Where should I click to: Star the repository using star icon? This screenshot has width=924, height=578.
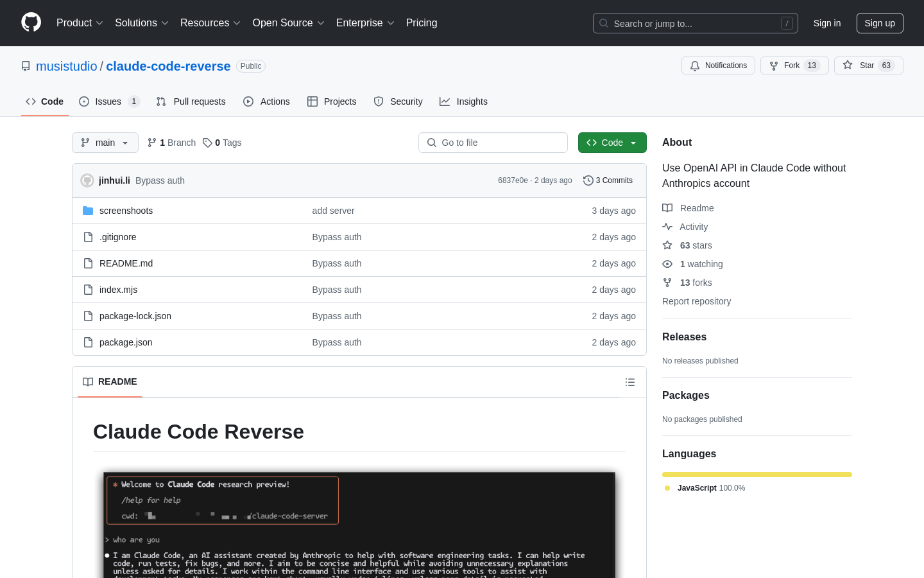848,65
